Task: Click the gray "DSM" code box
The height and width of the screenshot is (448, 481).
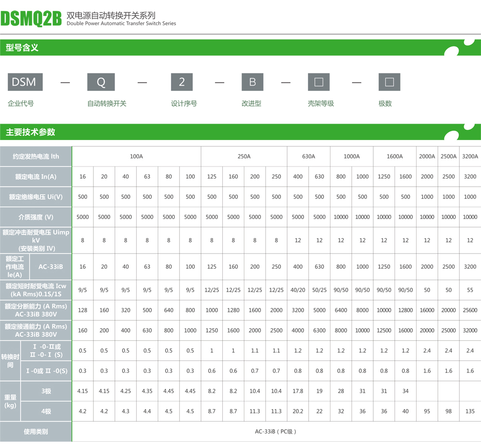Action: coord(25,82)
